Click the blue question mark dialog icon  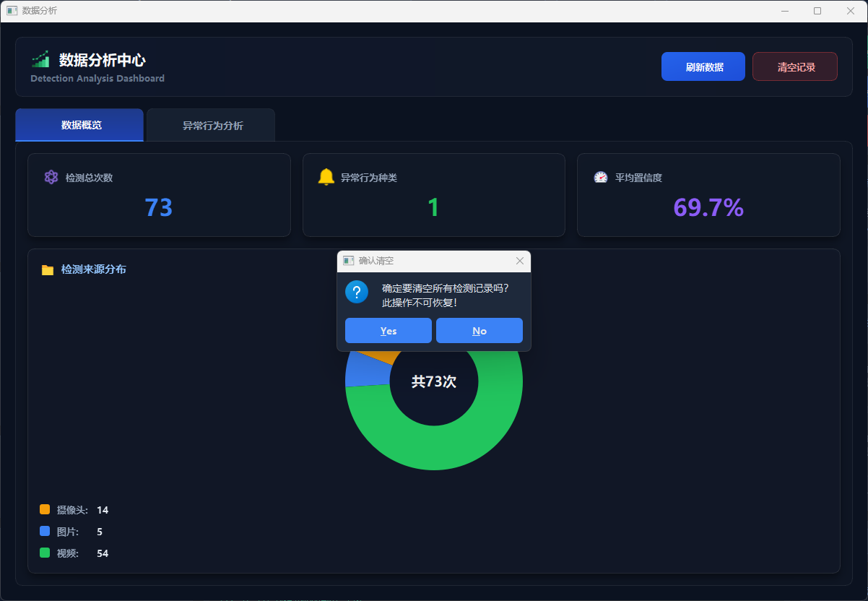[x=357, y=293]
